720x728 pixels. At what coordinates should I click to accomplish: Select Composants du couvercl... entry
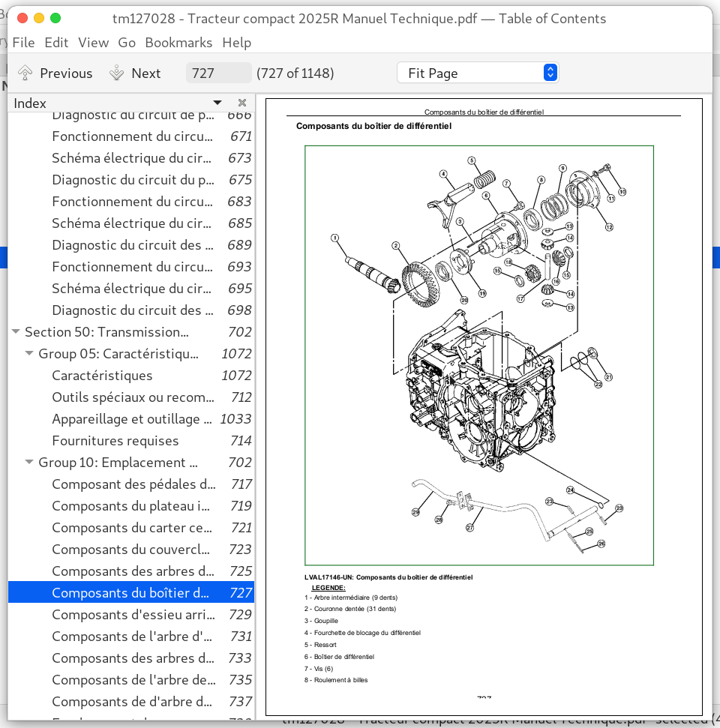click(131, 550)
